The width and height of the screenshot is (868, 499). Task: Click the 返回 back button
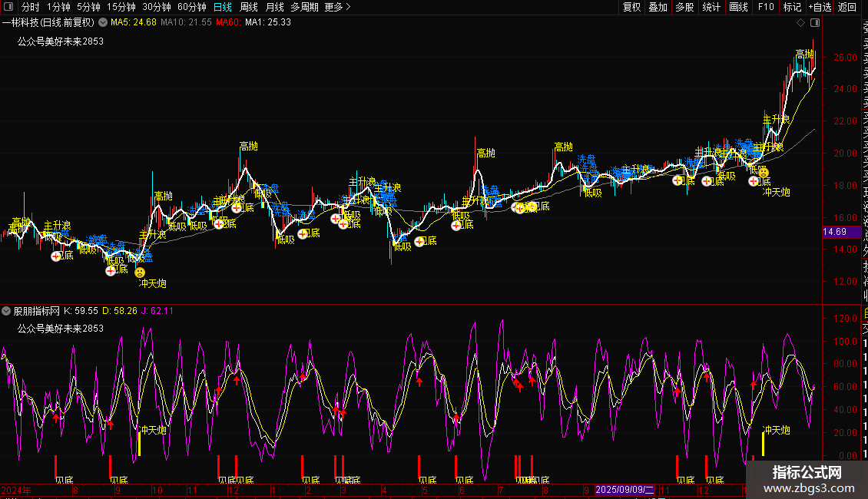pos(847,7)
